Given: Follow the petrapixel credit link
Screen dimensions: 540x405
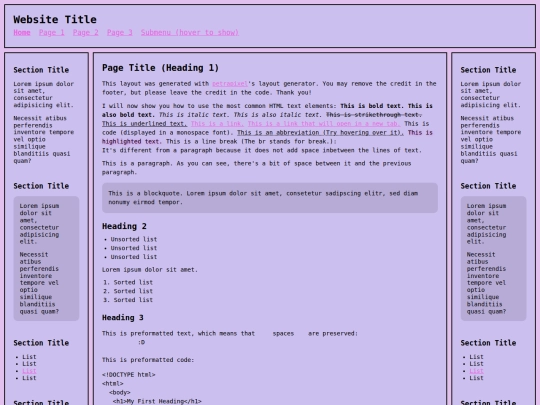Looking at the screenshot, I should [x=230, y=84].
